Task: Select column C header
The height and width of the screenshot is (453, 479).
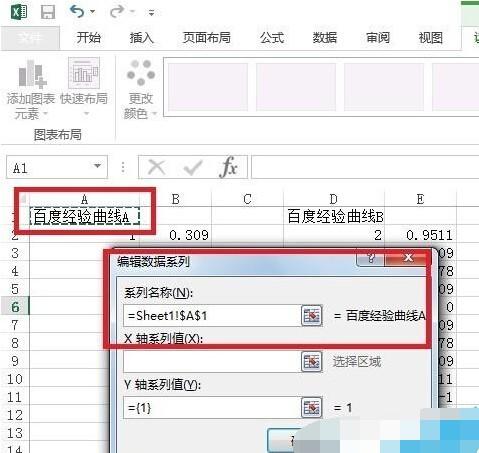Action: point(247,199)
